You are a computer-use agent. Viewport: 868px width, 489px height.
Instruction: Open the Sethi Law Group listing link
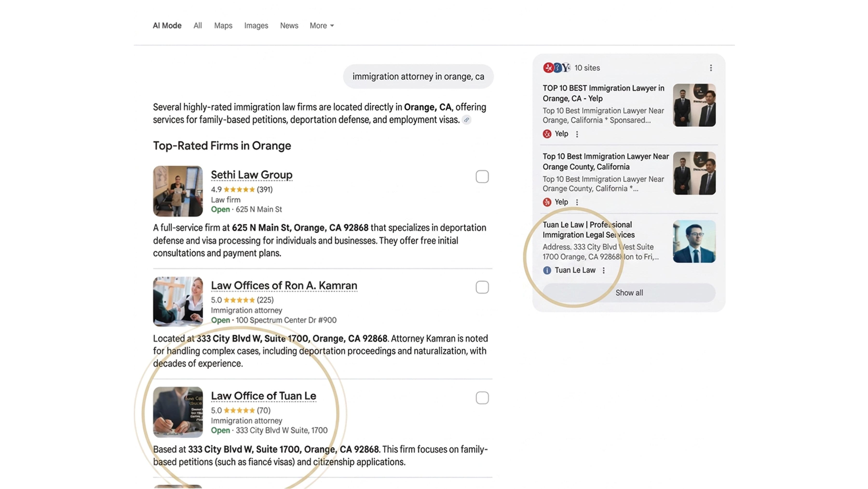(x=251, y=175)
